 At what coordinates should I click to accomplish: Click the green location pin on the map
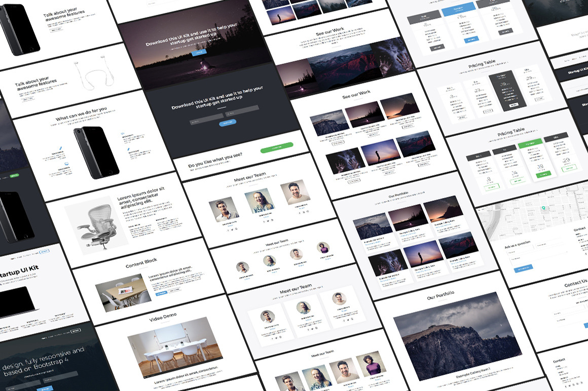tap(543, 208)
